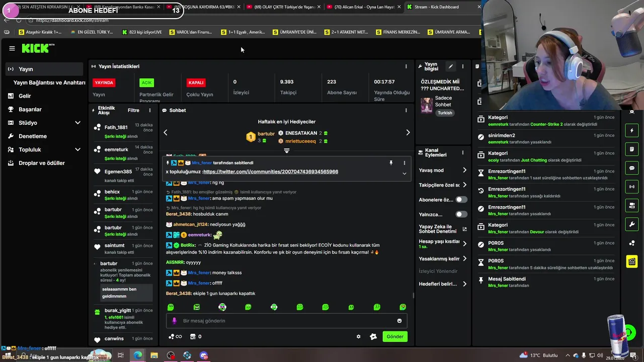Toggle the Abonelere özel switch
The image size is (644, 362).
(461, 200)
